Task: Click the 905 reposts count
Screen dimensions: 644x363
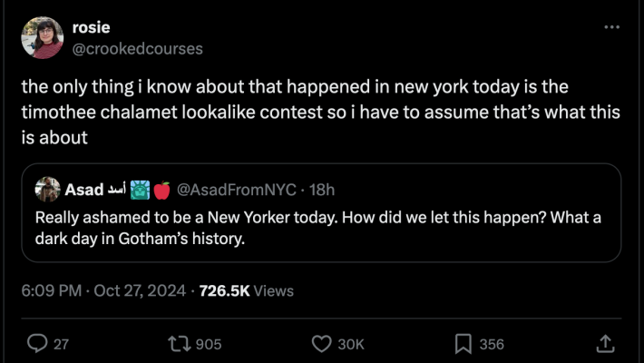Action: pyautogui.click(x=209, y=344)
